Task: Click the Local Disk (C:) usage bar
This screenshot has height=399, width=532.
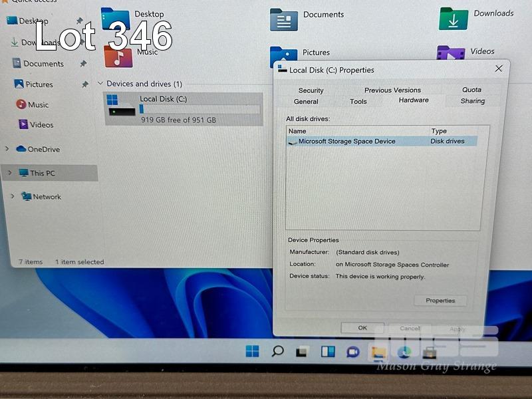Action: click(x=199, y=109)
